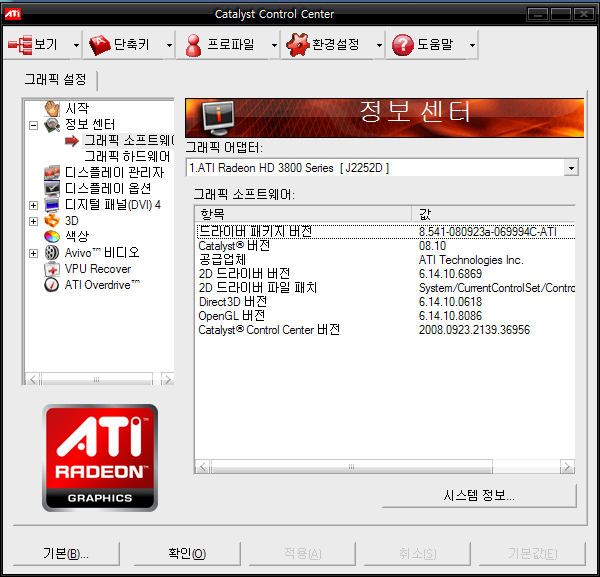Open the 보기 menu
The height and width of the screenshot is (577, 600).
[x=38, y=45]
